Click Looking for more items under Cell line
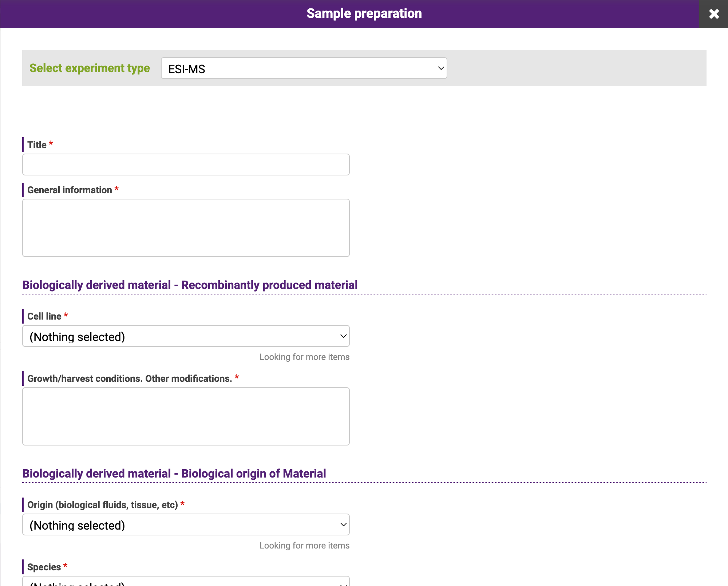728x586 pixels. pyautogui.click(x=304, y=357)
